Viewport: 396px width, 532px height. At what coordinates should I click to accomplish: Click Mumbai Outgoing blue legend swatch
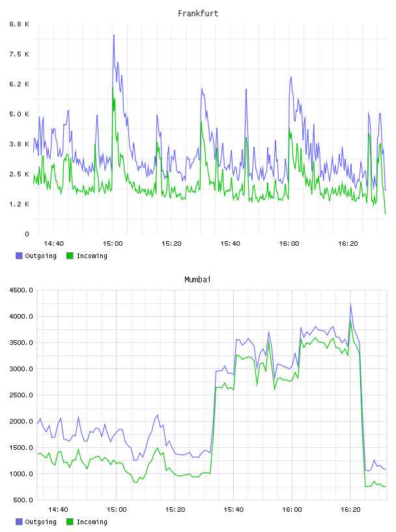tap(19, 522)
